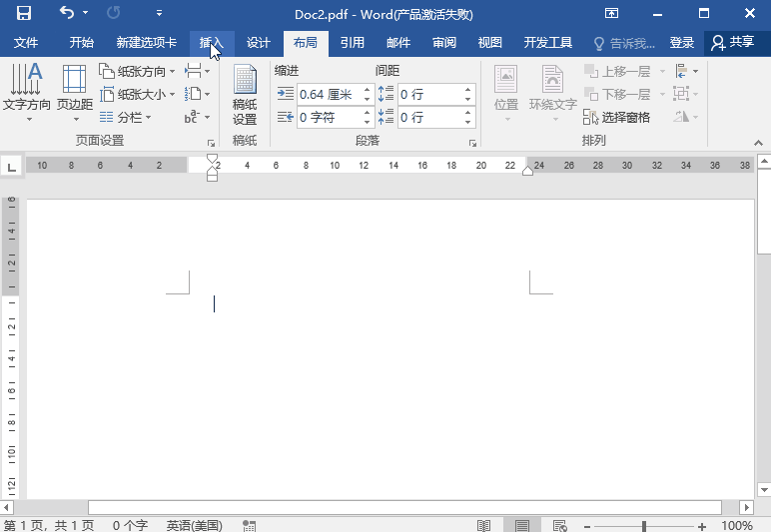Open 纸张大小 paper size dropdown
The height and width of the screenshot is (532, 771).
coord(137,94)
